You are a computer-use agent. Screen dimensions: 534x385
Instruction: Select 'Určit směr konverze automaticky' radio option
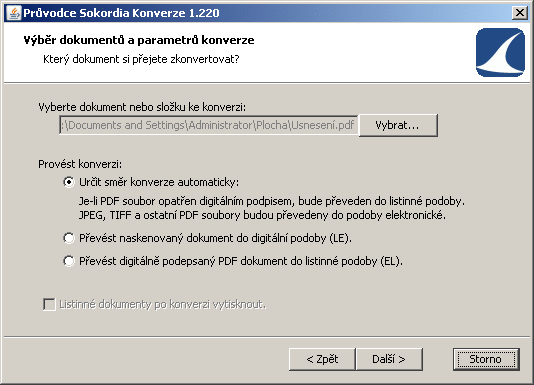[69, 182]
